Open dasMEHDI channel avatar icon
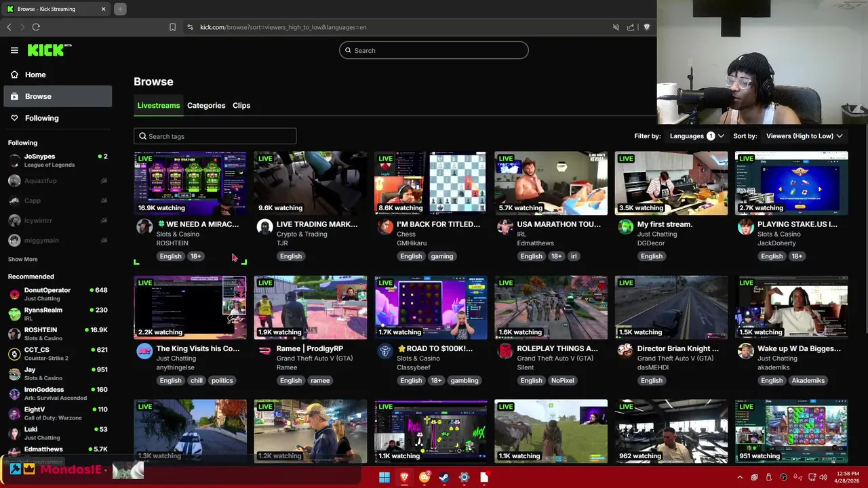The image size is (868, 488). [x=625, y=351]
